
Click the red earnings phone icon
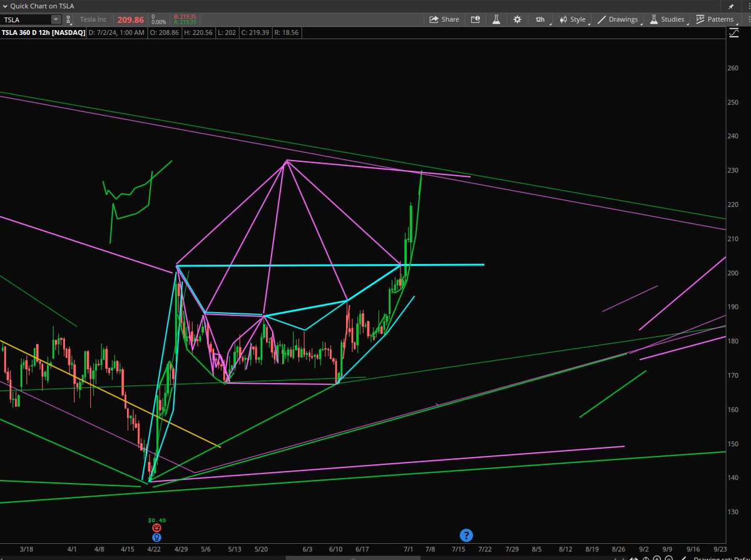tap(156, 528)
